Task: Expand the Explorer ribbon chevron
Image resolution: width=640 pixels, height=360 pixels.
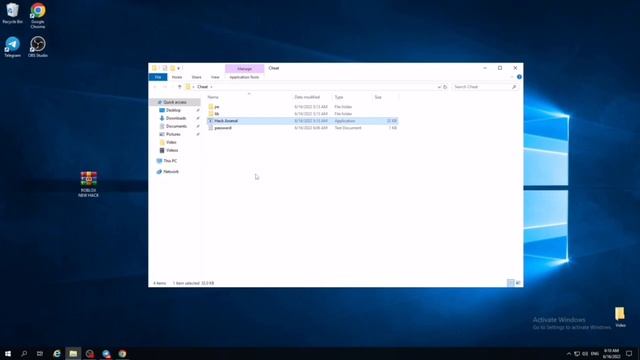Action: coord(512,77)
